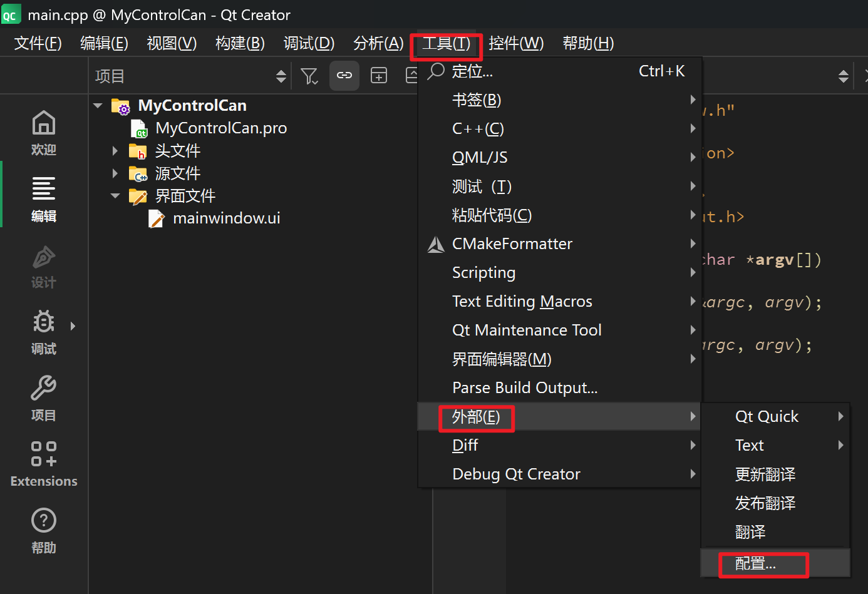
Task: Click the magnifier icon beside 定位
Action: [435, 71]
